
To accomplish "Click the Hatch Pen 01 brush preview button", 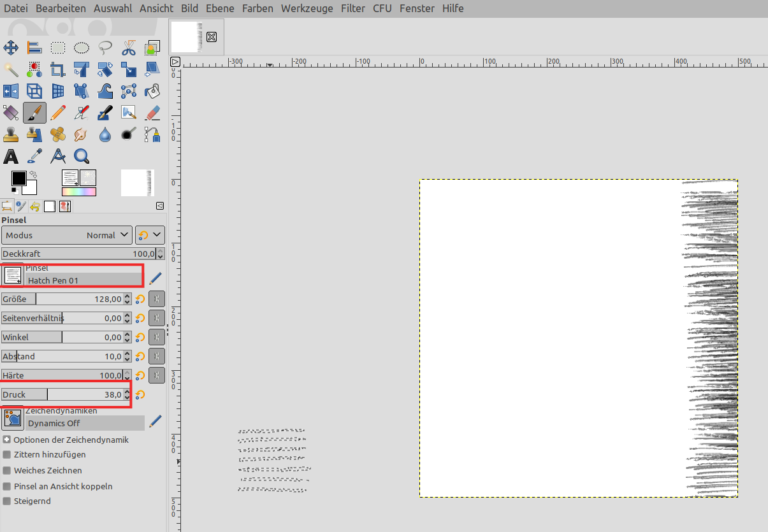I will (x=13, y=275).
